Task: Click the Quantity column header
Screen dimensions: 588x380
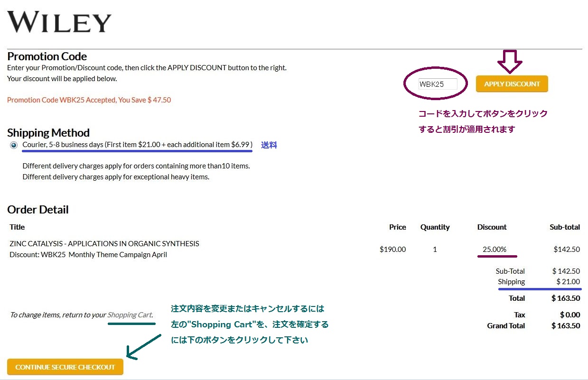Action: [435, 227]
